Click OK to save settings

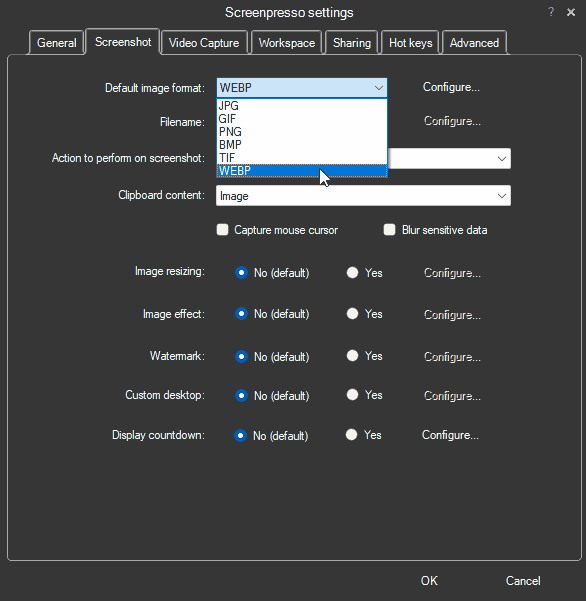[x=429, y=581]
